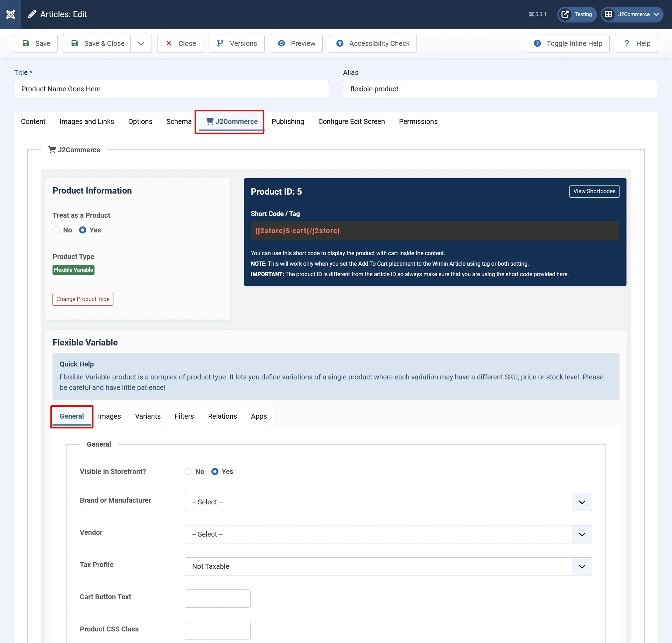This screenshot has width=672, height=643.
Task: Click the red X Close icon
Action: tap(169, 43)
